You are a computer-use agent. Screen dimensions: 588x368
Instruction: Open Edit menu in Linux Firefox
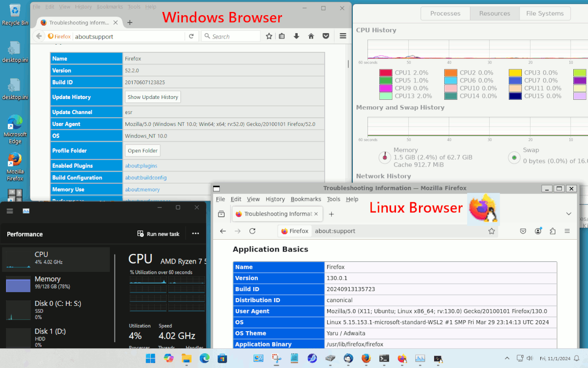coord(236,199)
